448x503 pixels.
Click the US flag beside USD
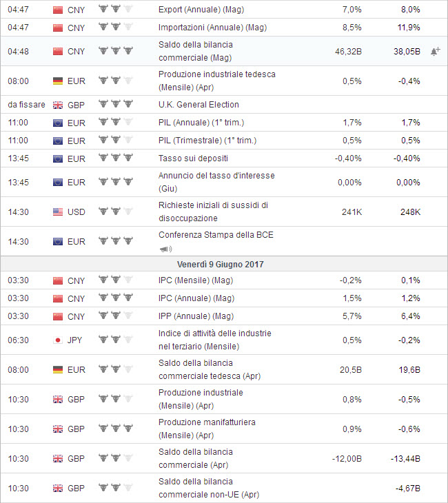click(x=58, y=212)
